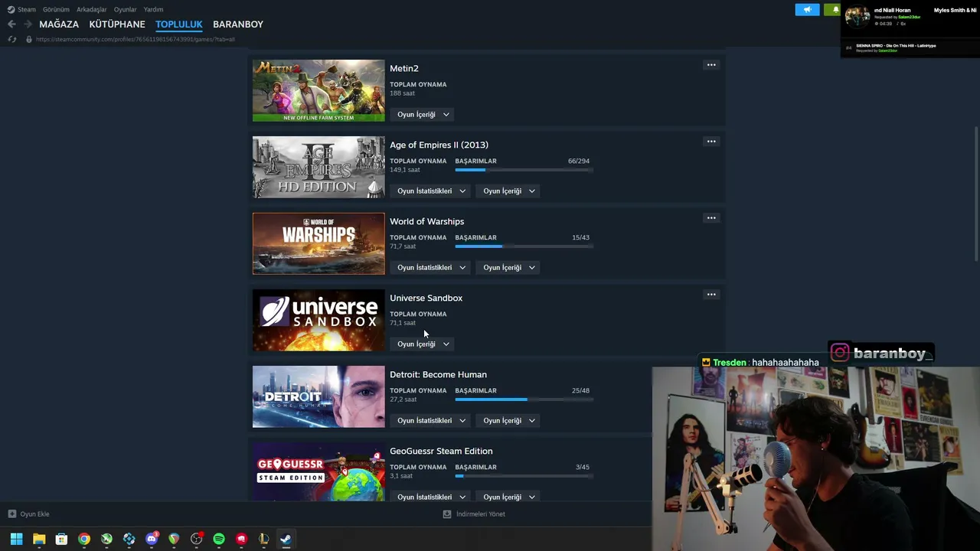This screenshot has width=980, height=551.
Task: Open the three-dot menu for Metin2
Action: point(711,65)
